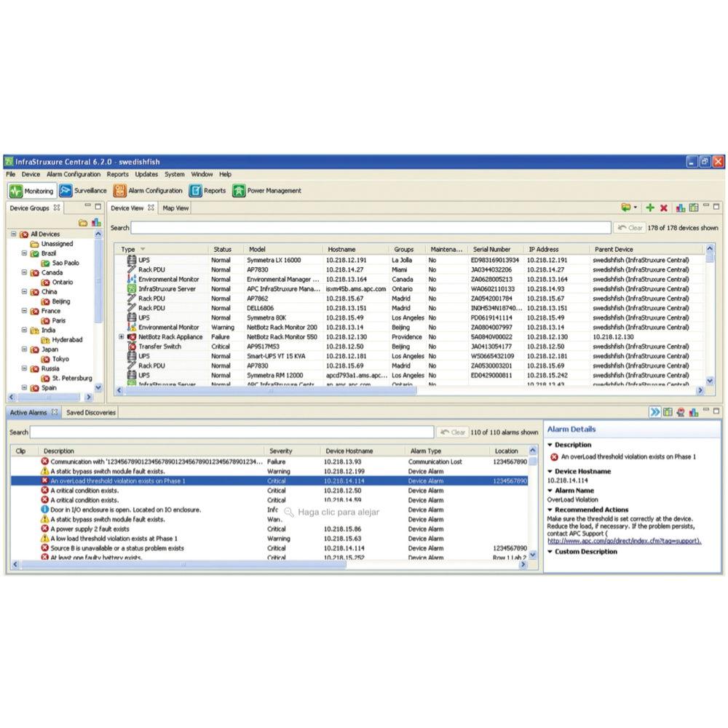Screen dimensions: 728x728
Task: Open the Help menu
Action: 225,174
